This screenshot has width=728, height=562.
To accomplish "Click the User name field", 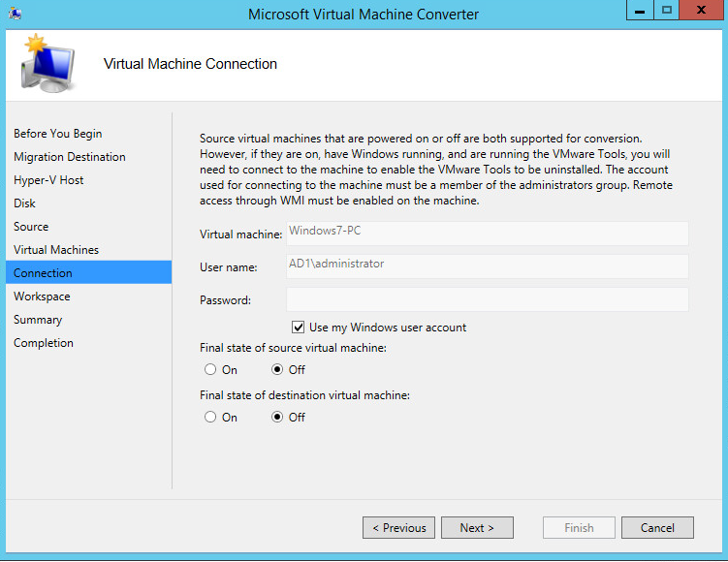I will (488, 266).
